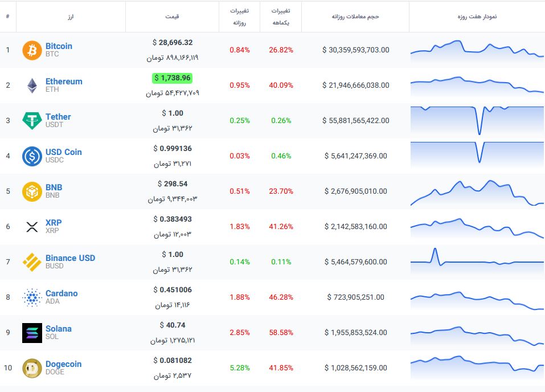
Task: Open the Binance USD link
Action: [70, 258]
